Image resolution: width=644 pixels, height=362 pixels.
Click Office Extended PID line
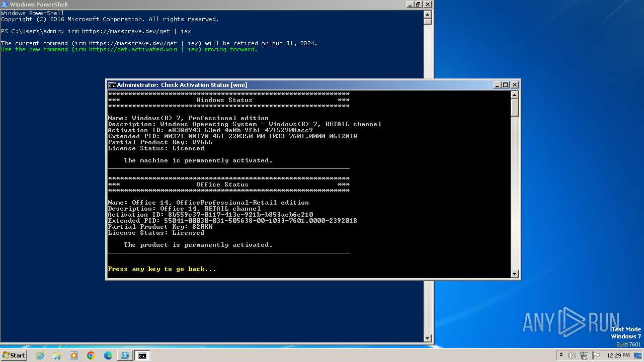tap(232, 221)
